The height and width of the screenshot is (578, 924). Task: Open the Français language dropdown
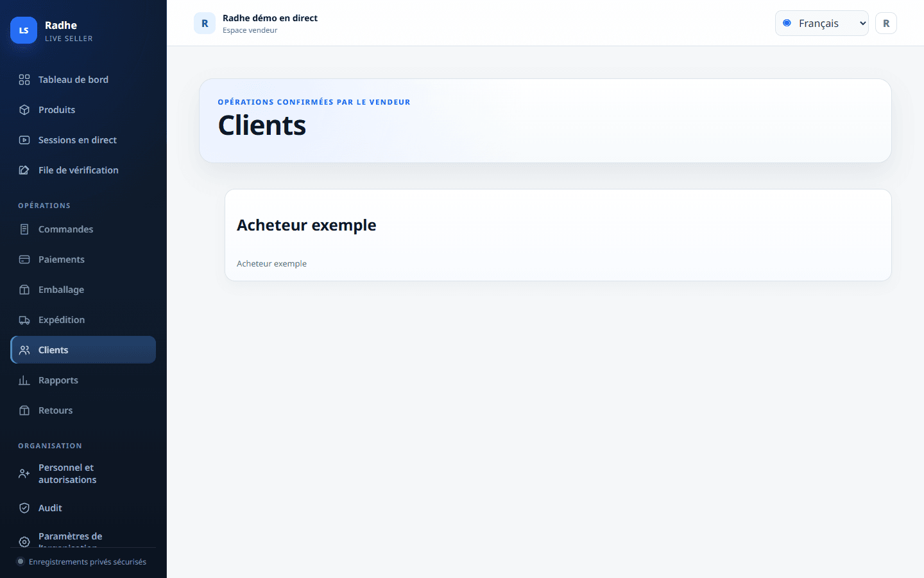pyautogui.click(x=821, y=23)
